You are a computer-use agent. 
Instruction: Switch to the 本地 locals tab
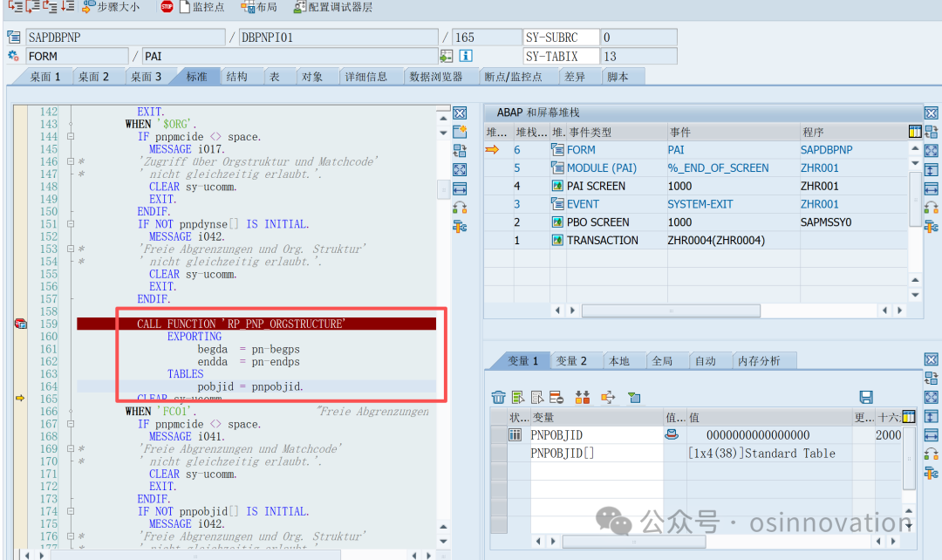click(x=618, y=360)
